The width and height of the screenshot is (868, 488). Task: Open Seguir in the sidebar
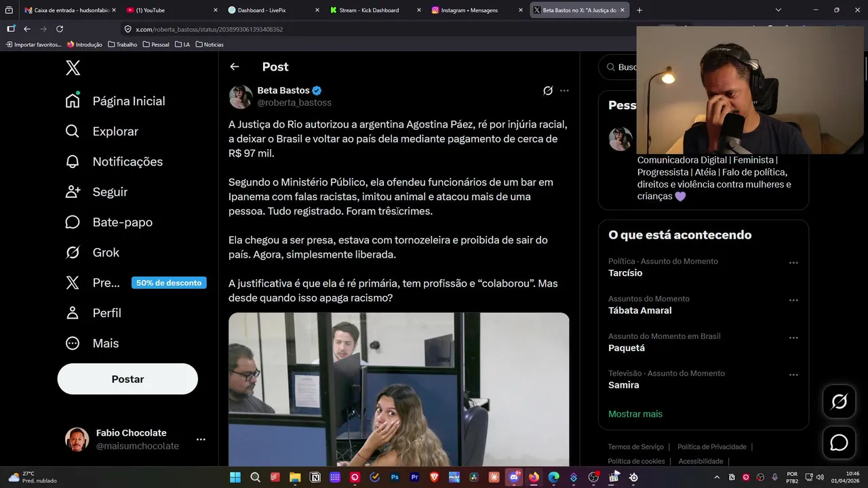[x=96, y=192]
